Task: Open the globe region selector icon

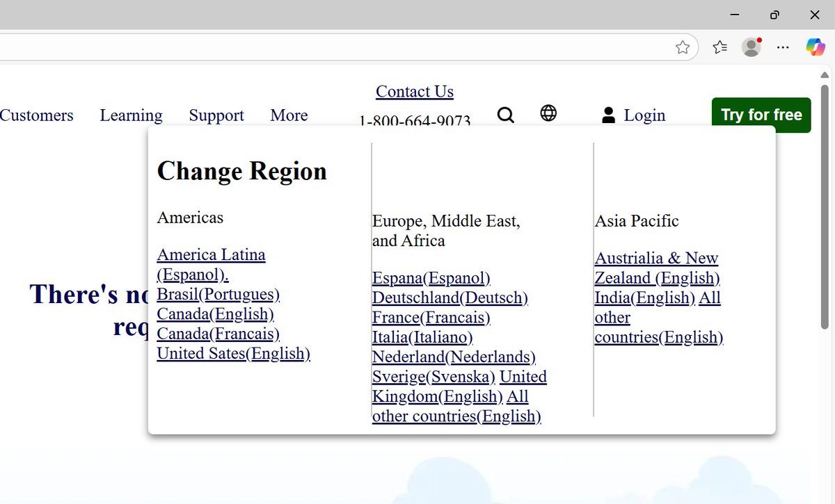Action: coord(548,113)
